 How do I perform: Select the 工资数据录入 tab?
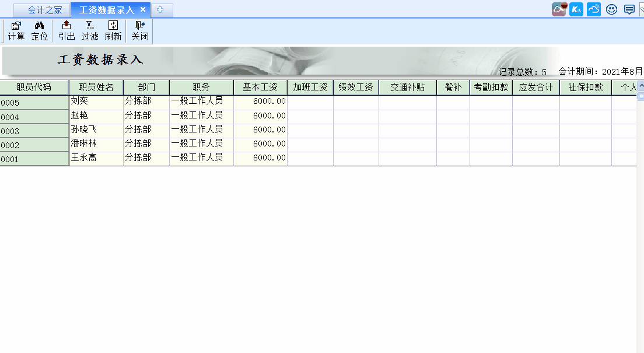coord(106,10)
